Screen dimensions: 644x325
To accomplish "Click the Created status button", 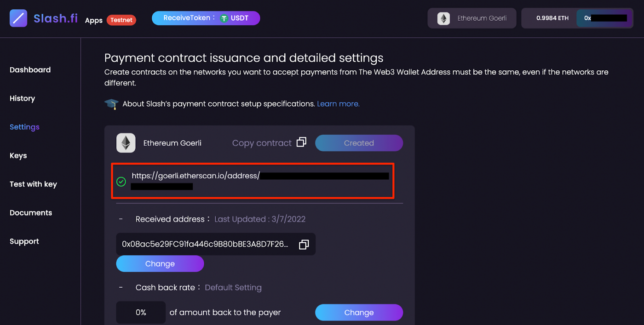I will point(359,143).
